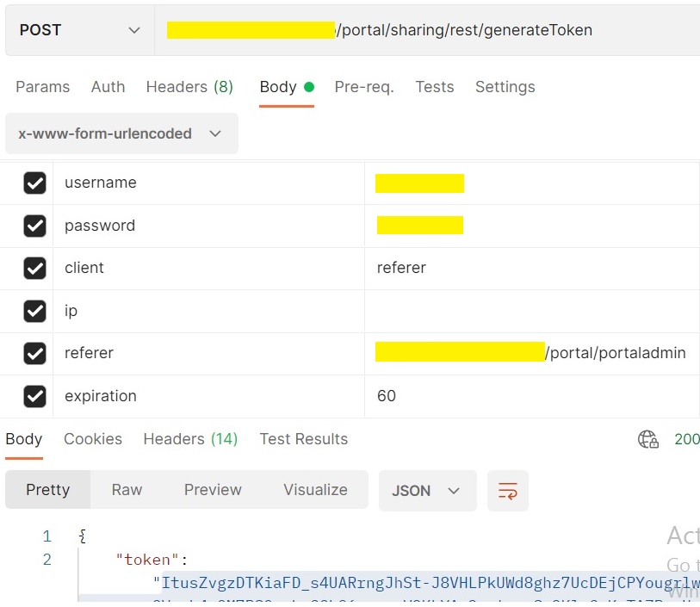Toggle the expiration parameter checkbox
The height and width of the screenshot is (607, 700).
click(x=36, y=395)
